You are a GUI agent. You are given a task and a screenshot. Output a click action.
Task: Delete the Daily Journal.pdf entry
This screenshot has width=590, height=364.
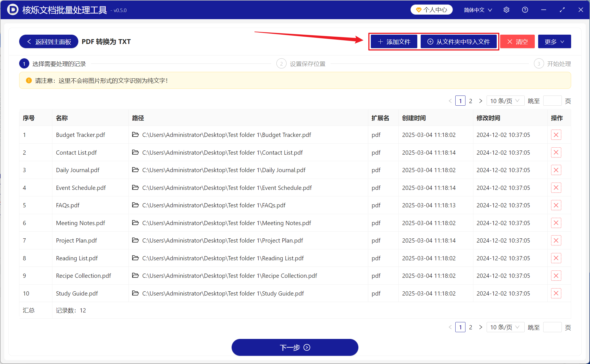(556, 170)
